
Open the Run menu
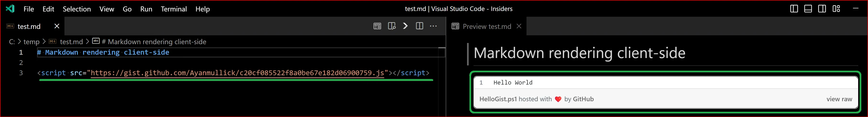[146, 9]
